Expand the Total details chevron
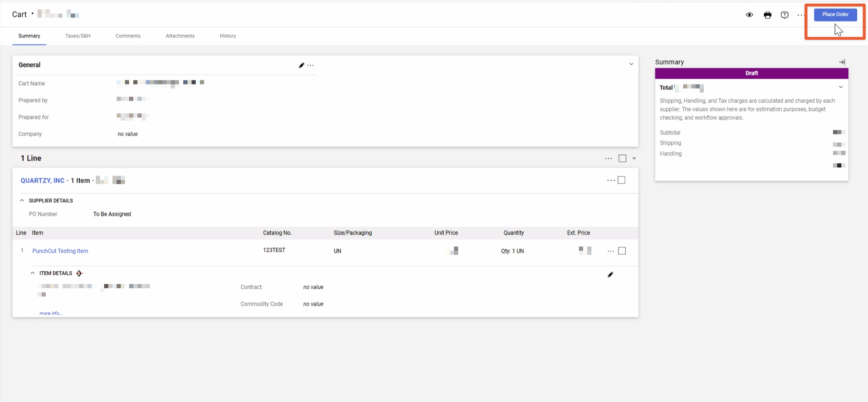 point(841,87)
